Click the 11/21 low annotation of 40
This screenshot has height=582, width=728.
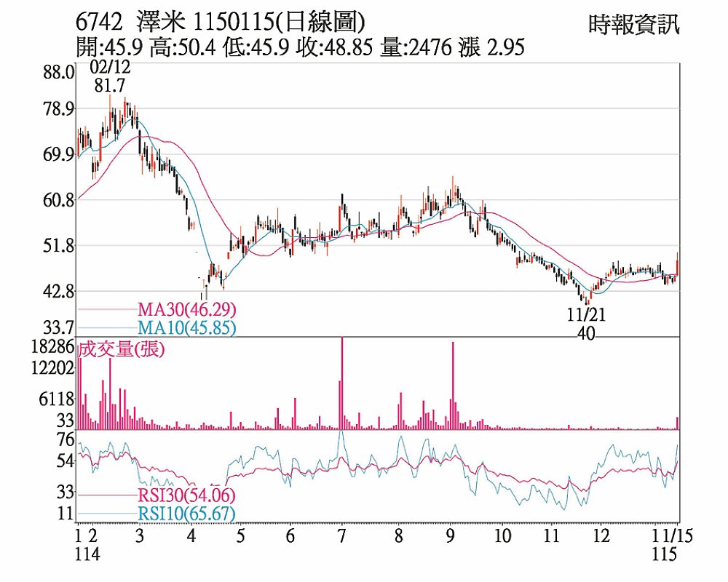coord(587,325)
